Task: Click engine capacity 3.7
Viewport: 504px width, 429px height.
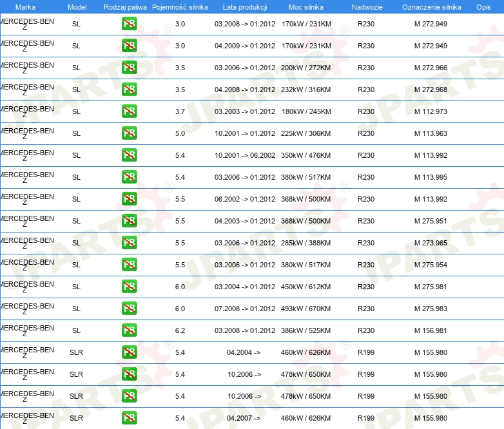Action: [180, 111]
